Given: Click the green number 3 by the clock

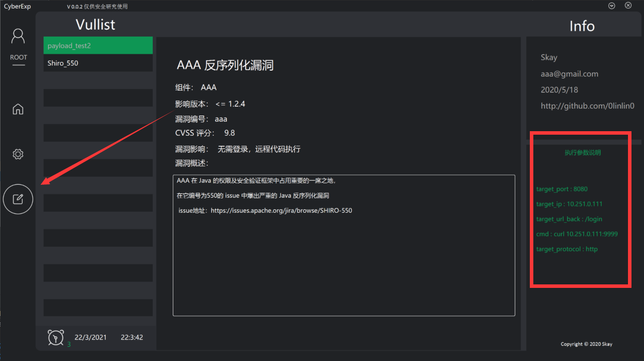Looking at the screenshot, I should [x=69, y=344].
